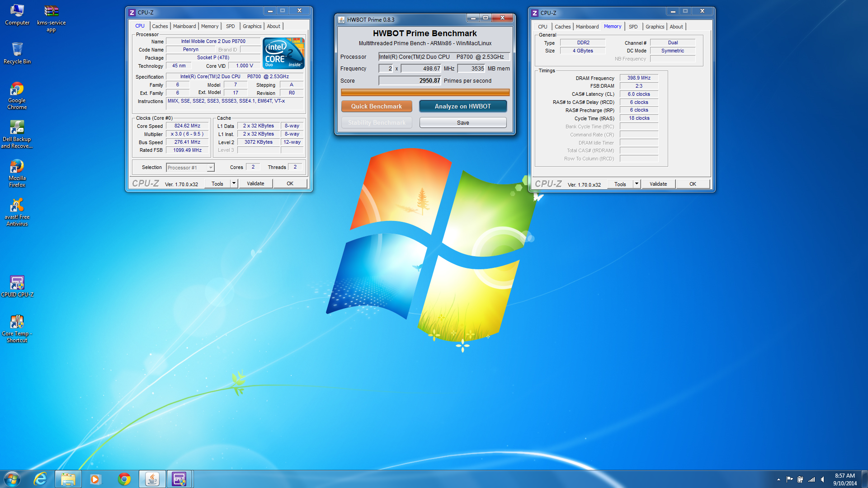Open the Recycle Bin icon

[x=17, y=53]
